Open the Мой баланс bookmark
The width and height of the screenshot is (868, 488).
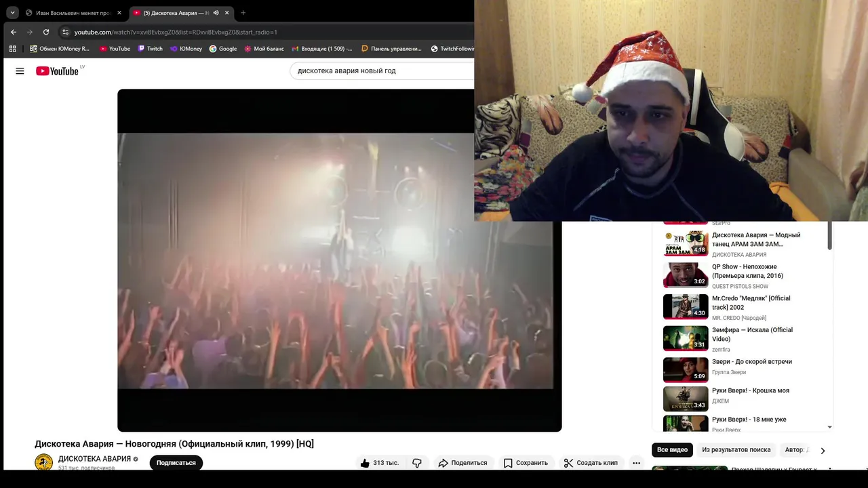point(264,49)
